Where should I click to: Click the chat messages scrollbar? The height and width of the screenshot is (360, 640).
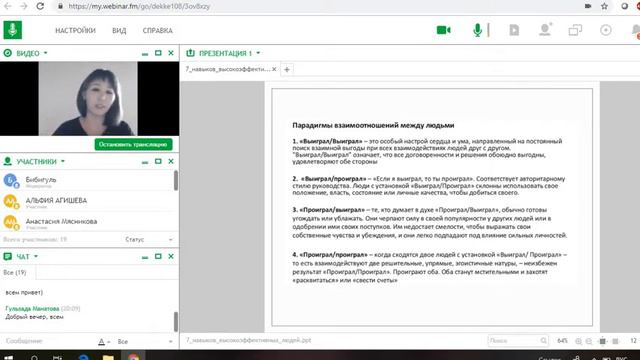coord(176,322)
